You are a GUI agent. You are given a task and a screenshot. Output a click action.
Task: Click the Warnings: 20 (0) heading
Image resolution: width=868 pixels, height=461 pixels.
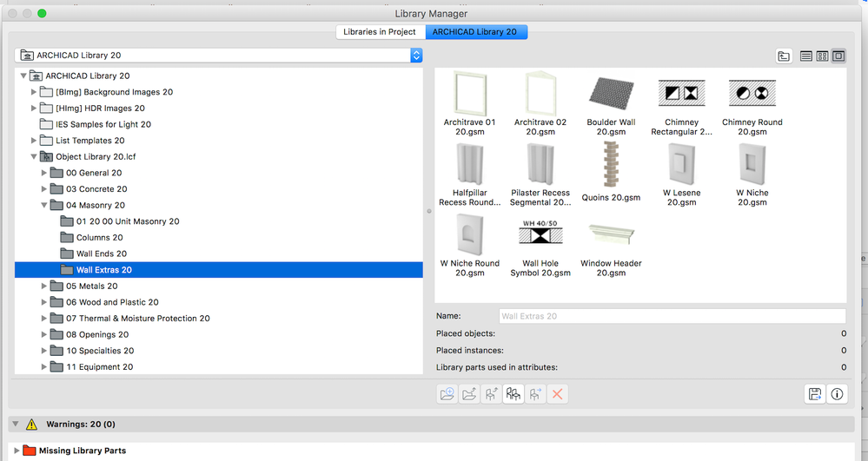click(x=81, y=425)
